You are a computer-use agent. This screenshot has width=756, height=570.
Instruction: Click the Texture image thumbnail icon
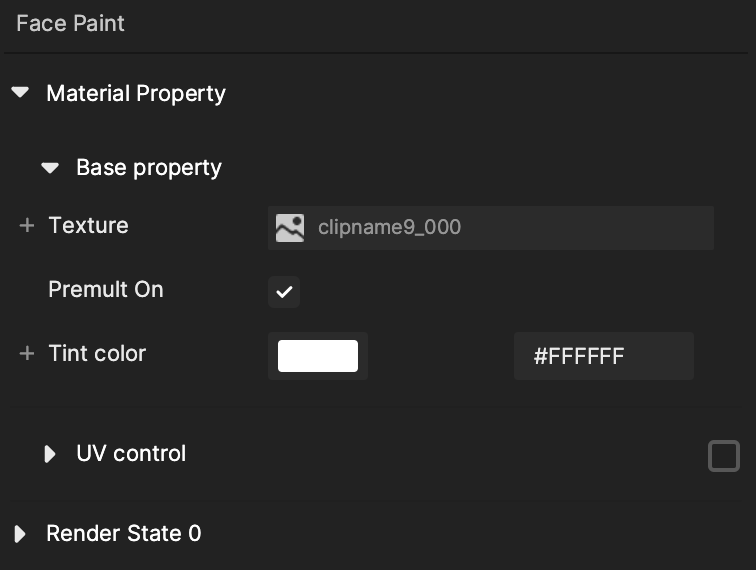pyautogui.click(x=290, y=228)
